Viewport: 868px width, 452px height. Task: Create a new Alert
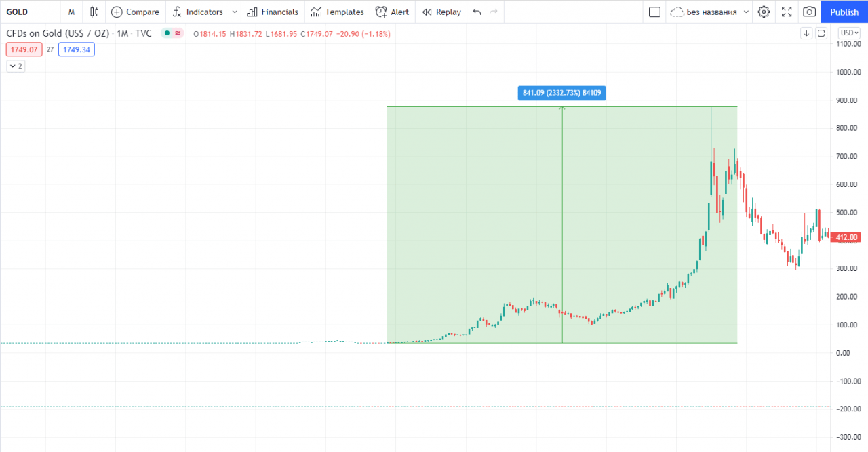(x=392, y=12)
